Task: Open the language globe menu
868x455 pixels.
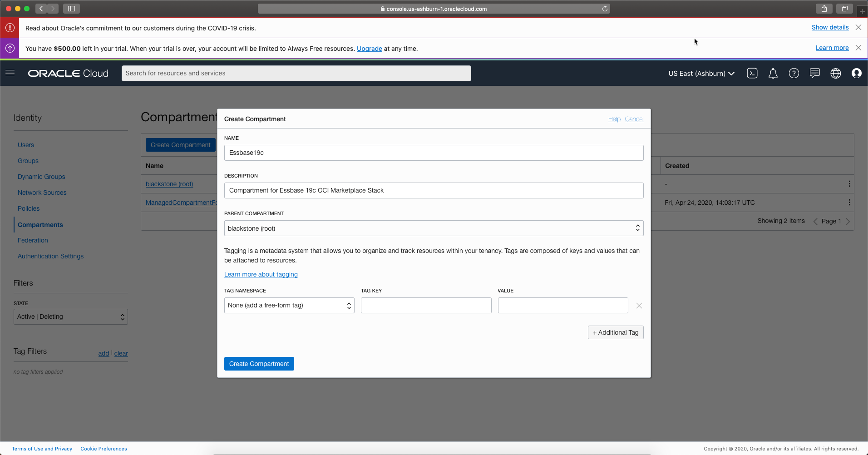Action: 835,73
